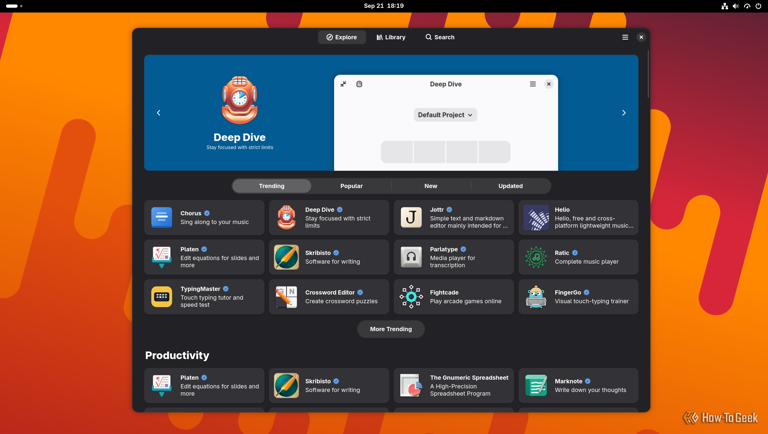Click 'Sing along to your music' description
Image resolution: width=768 pixels, height=434 pixels.
(215, 222)
